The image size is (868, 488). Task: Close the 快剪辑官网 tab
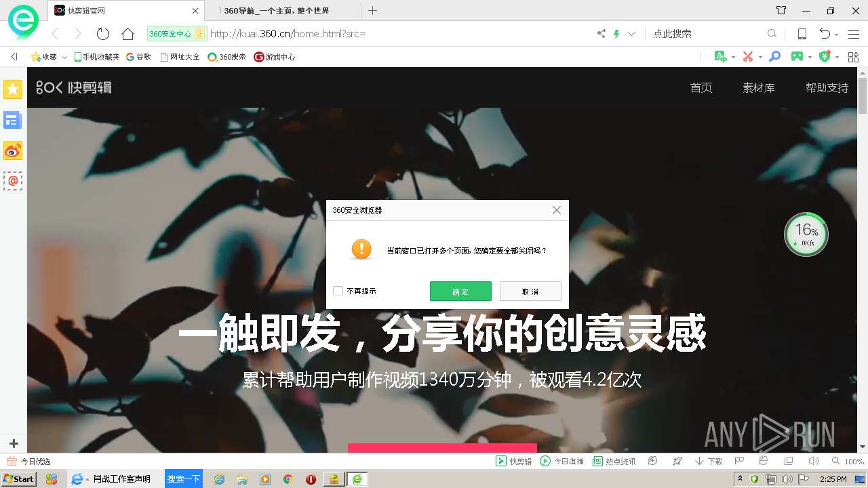(x=195, y=11)
